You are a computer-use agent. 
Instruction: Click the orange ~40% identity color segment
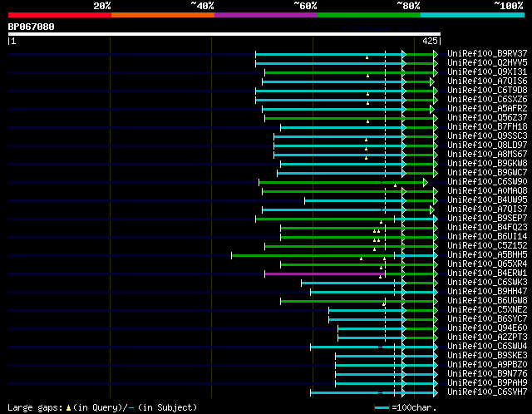163,15
